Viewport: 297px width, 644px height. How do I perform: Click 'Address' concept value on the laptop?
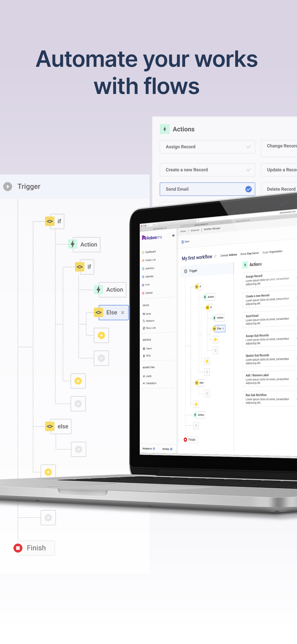(x=233, y=255)
